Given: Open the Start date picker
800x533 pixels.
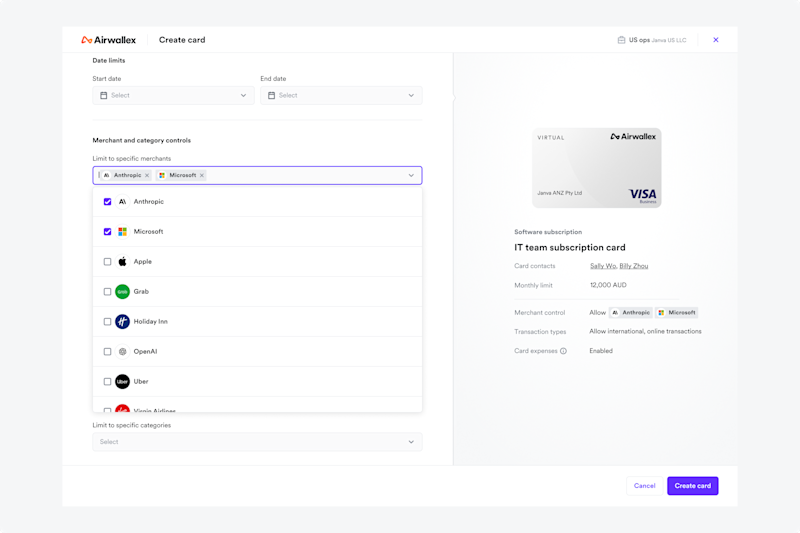Looking at the screenshot, I should click(173, 95).
